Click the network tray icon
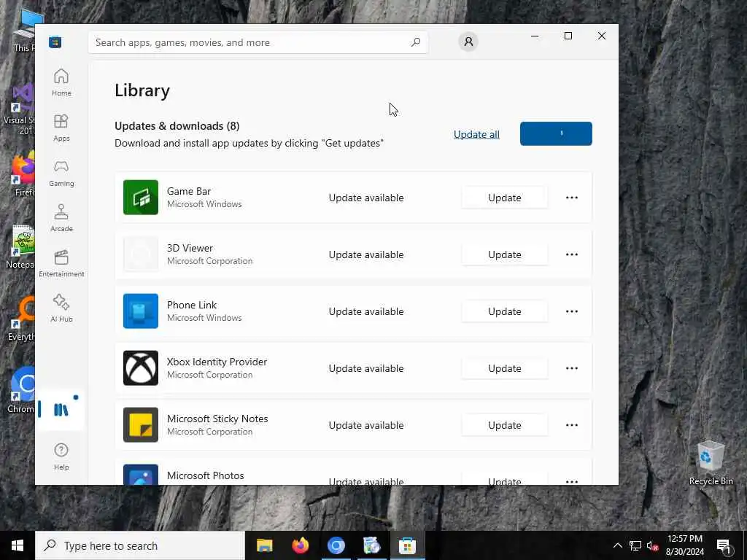The width and height of the screenshot is (747, 560). [635, 545]
